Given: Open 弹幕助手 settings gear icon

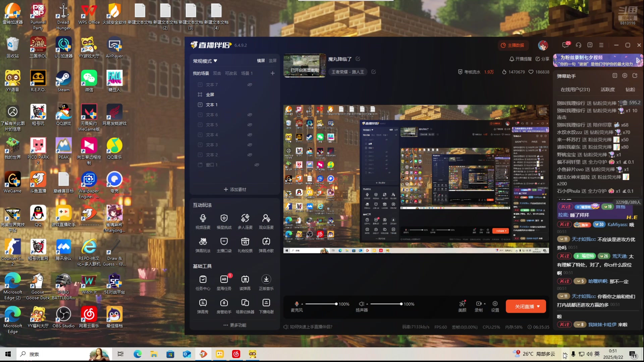Looking at the screenshot, I should coord(625,76).
